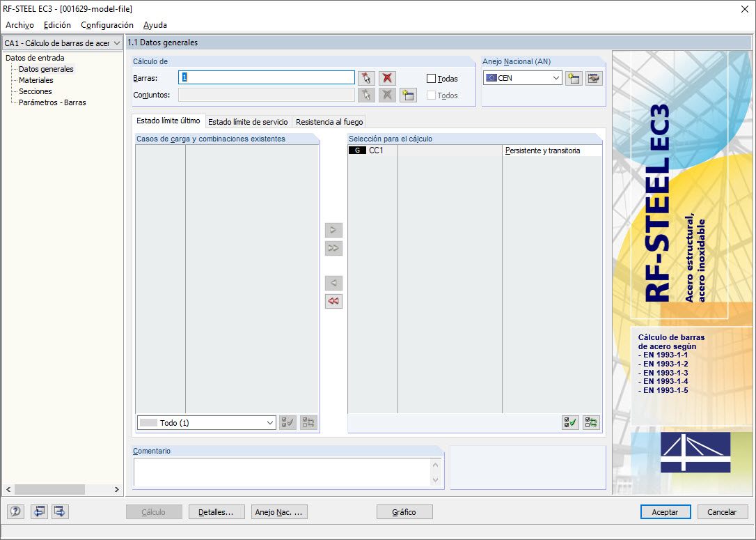
Task: Remove all load cases with red double arrow
Action: pos(333,301)
